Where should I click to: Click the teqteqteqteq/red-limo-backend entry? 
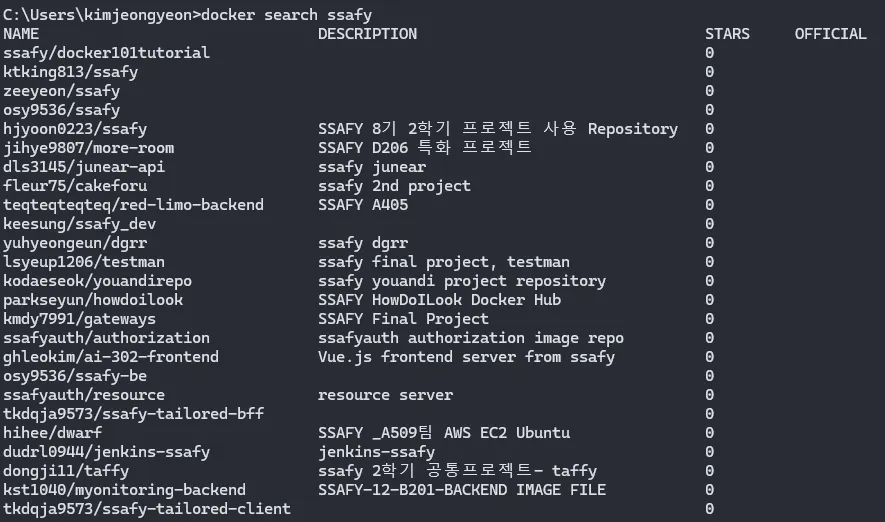point(133,205)
